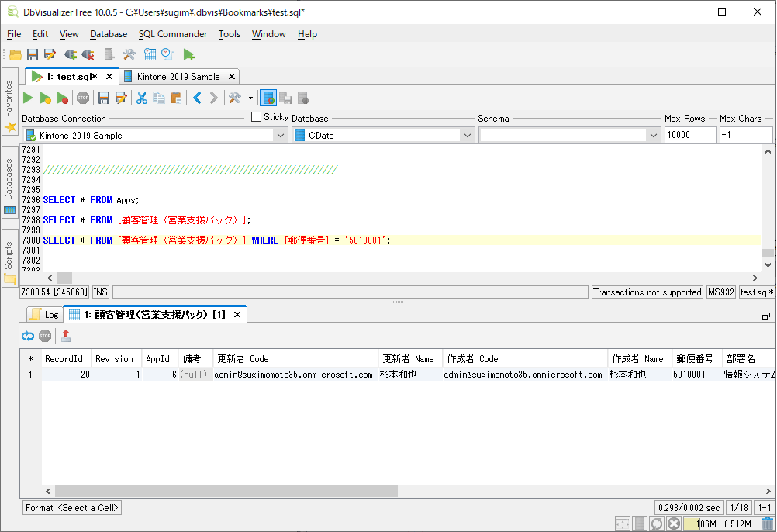Toggle the Sticky checkbox
The image size is (777, 532).
click(256, 117)
